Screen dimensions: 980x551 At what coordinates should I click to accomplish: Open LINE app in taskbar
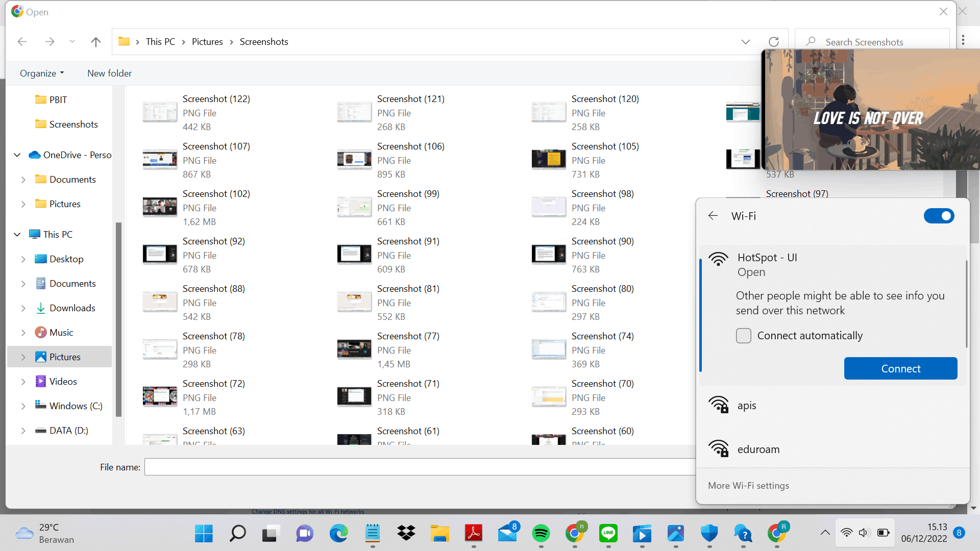pyautogui.click(x=608, y=534)
